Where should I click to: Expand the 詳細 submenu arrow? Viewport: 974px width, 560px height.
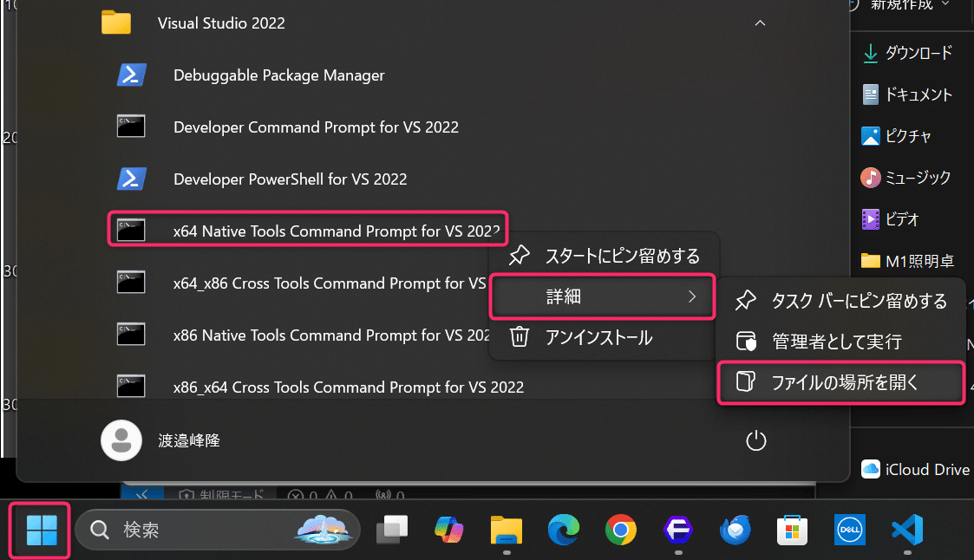692,296
